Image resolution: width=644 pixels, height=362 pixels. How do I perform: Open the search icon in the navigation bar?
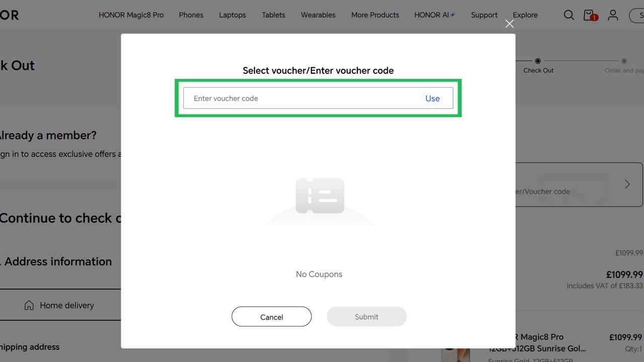coord(569,15)
